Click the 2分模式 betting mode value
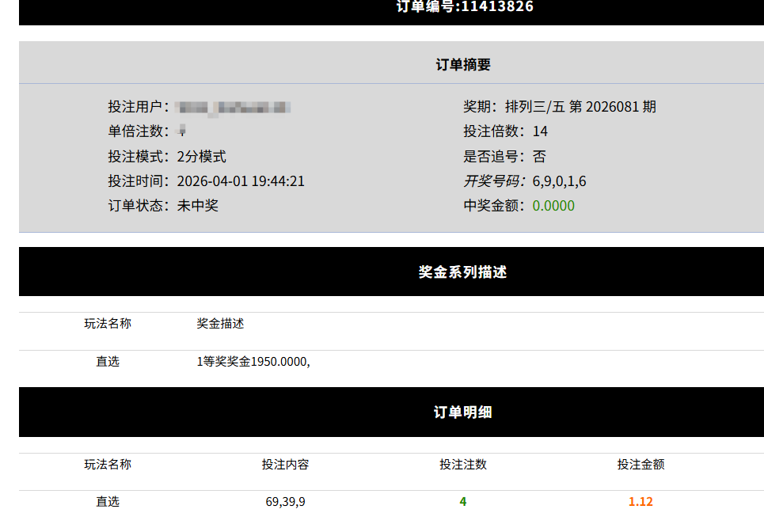 (201, 157)
